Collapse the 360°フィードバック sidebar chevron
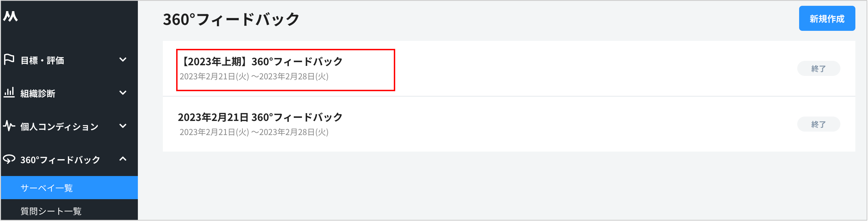This screenshot has width=868, height=221. [x=123, y=159]
